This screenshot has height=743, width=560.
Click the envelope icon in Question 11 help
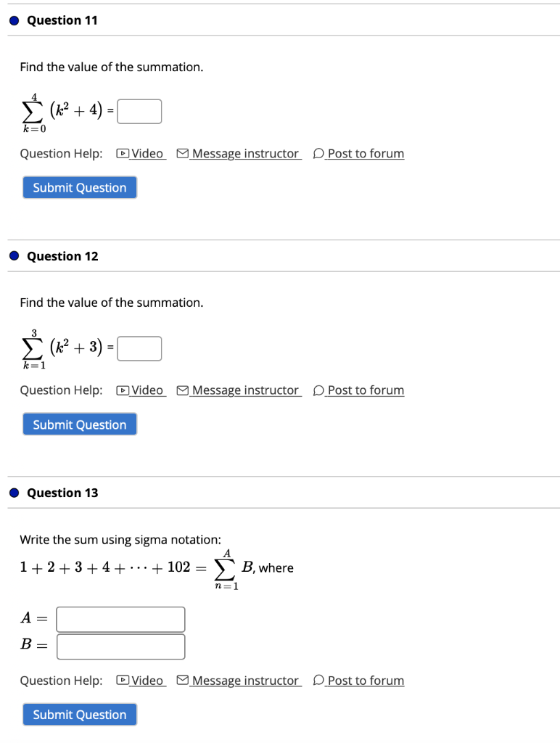182,154
